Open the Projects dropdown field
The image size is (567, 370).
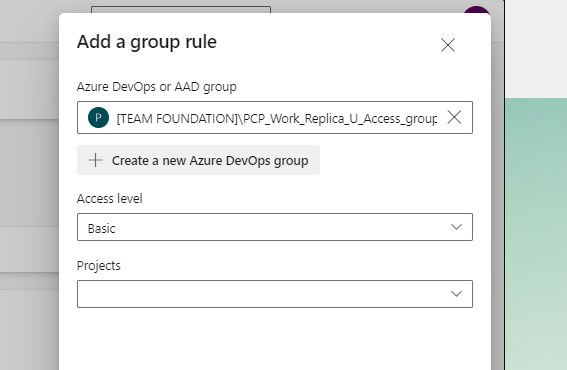point(275,294)
